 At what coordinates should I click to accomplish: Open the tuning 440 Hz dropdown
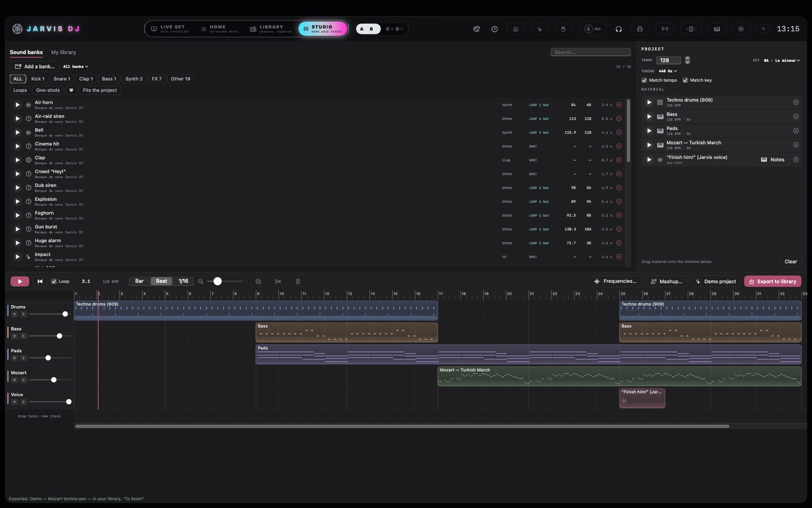click(668, 71)
